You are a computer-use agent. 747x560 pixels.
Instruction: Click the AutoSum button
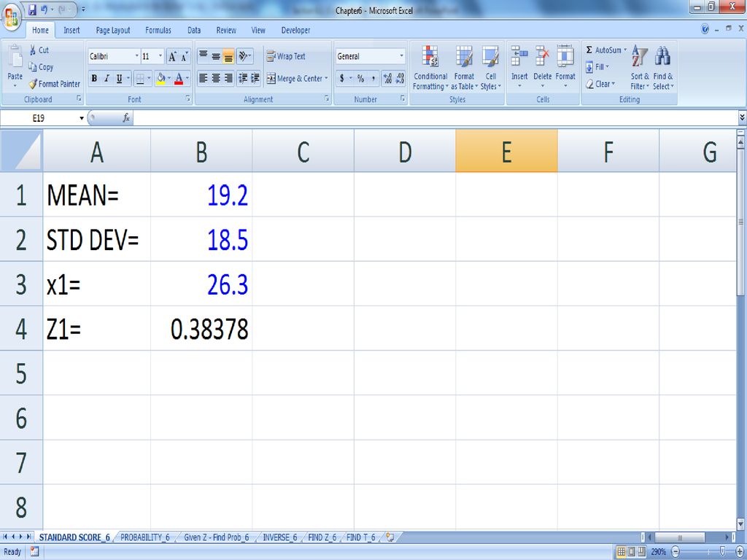[x=605, y=50]
